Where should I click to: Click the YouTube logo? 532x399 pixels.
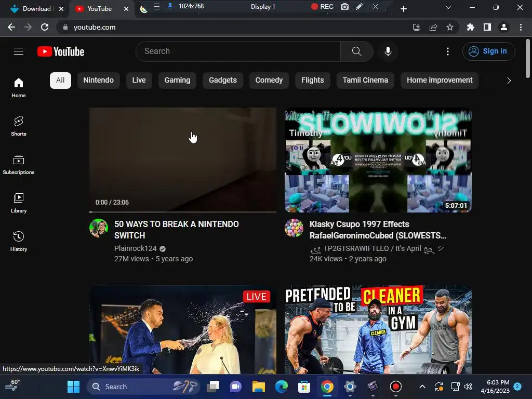61,51
